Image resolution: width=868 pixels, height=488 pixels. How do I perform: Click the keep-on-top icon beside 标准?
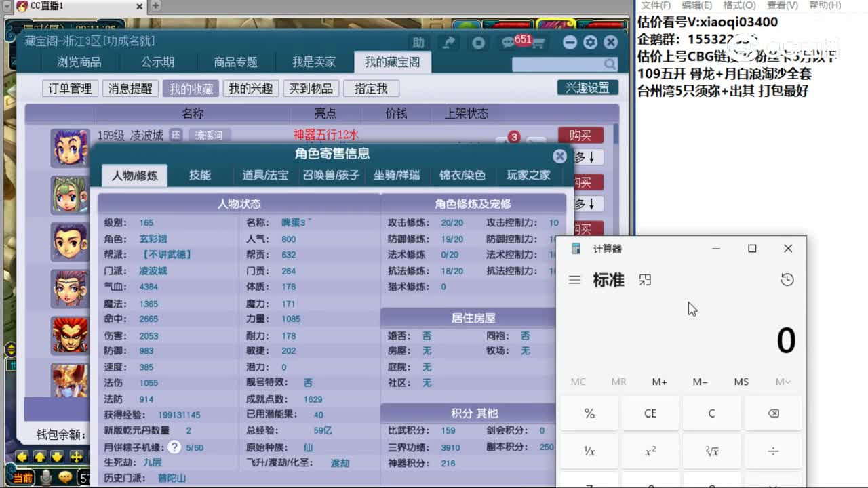click(x=644, y=279)
